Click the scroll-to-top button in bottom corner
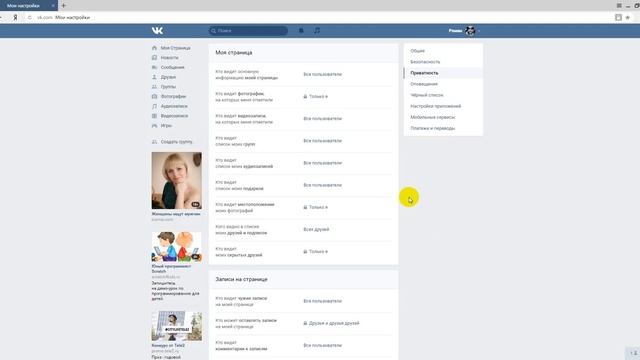Screen dimensions: 640x360 coord(633,353)
